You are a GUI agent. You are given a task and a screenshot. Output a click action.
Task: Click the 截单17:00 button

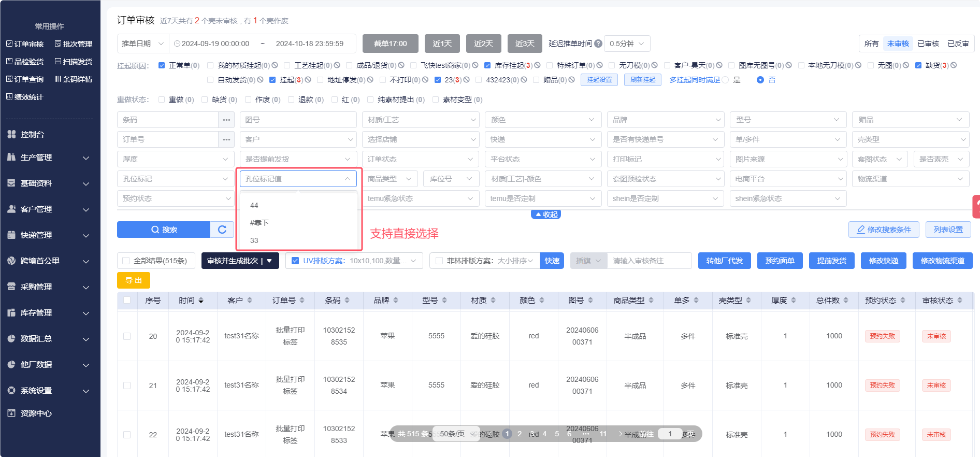pos(391,44)
